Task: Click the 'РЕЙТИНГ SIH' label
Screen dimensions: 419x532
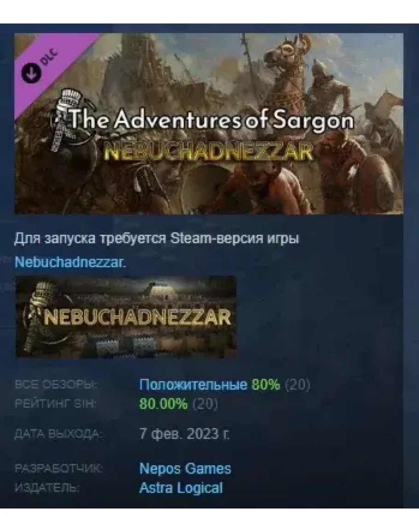Action: (x=56, y=403)
